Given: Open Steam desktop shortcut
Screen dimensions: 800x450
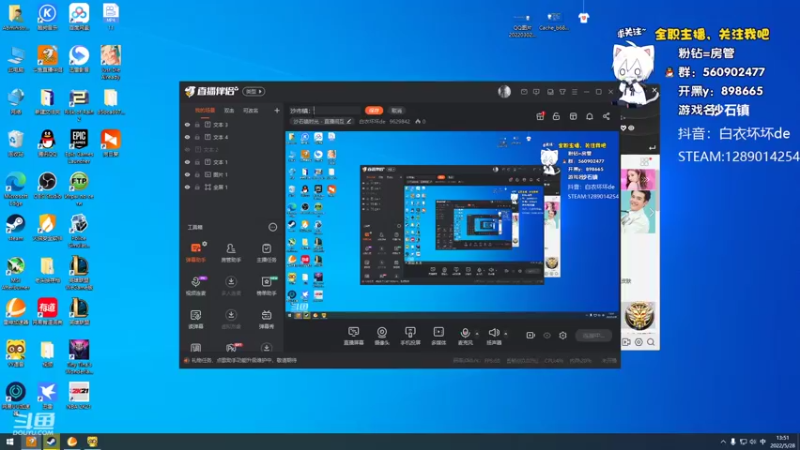Looking at the screenshot, I should point(16,228).
